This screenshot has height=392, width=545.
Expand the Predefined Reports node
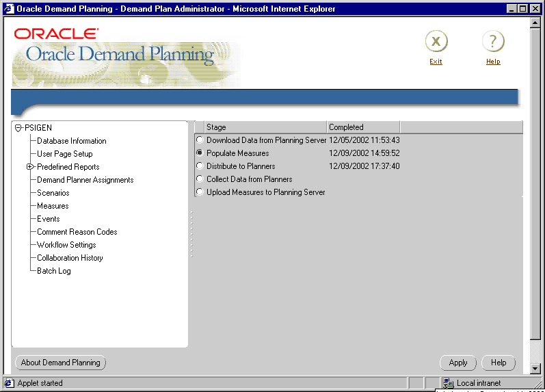[x=30, y=167]
